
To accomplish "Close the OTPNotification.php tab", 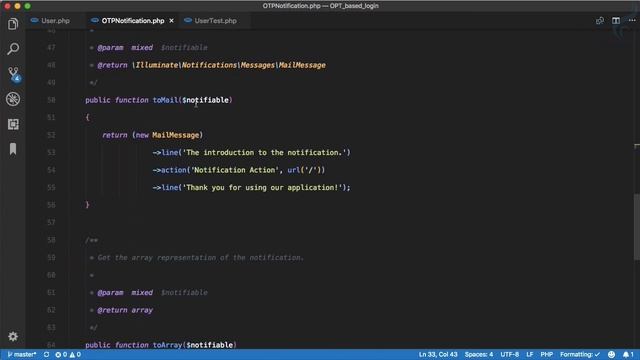I will coord(171,20).
